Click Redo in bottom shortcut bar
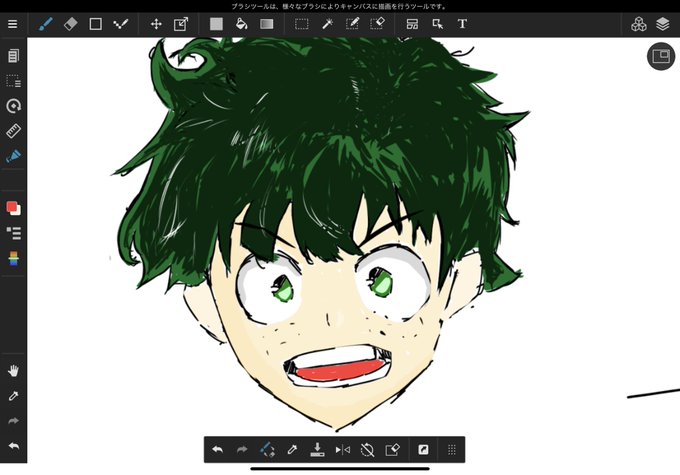The width and height of the screenshot is (680, 475). tap(242, 450)
